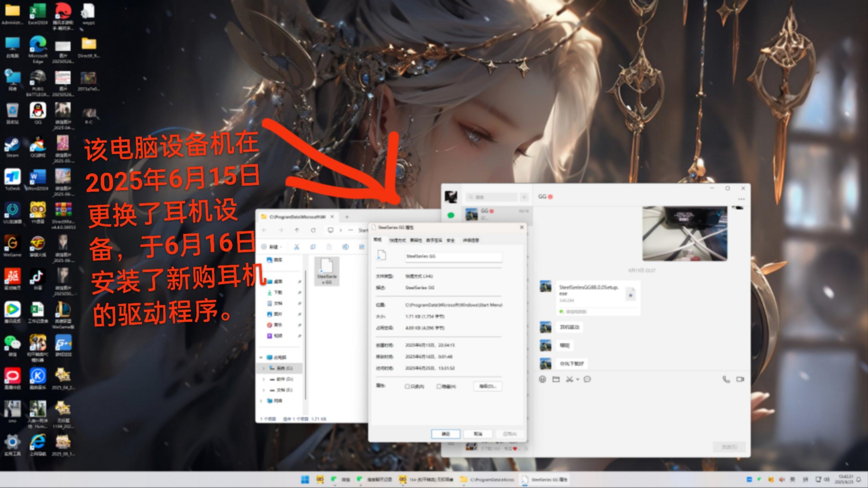Open the WeChat emoji picker

(543, 379)
